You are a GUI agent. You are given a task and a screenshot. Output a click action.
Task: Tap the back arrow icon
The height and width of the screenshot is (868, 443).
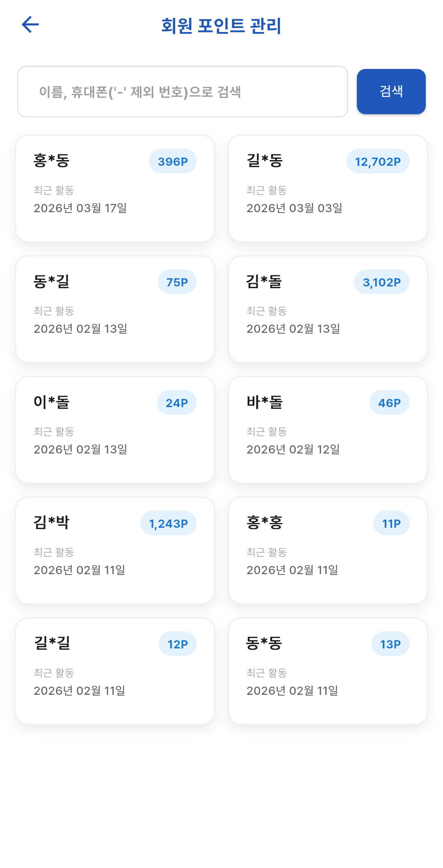30,25
